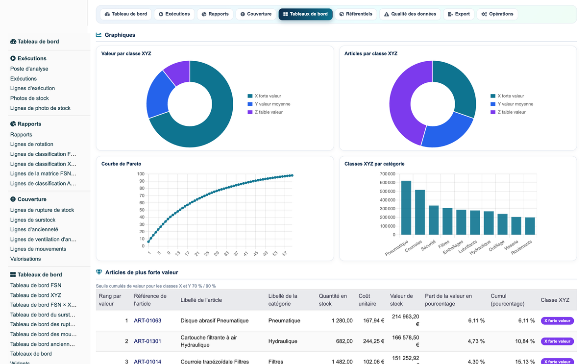The width and height of the screenshot is (588, 364).
Task: Toggle Y valeur moyenne in Valeur par classe legend
Action: click(269, 104)
